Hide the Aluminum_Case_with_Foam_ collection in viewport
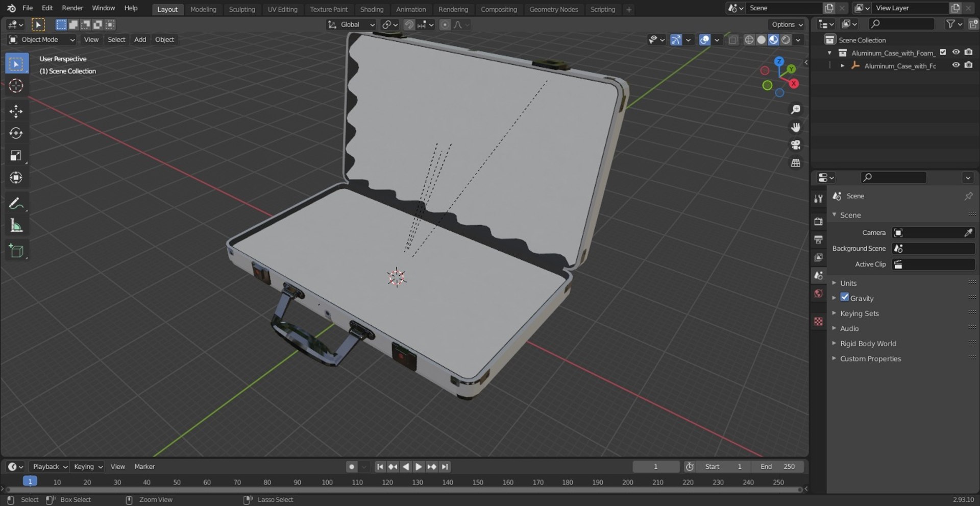Image resolution: width=980 pixels, height=506 pixels. tap(956, 52)
